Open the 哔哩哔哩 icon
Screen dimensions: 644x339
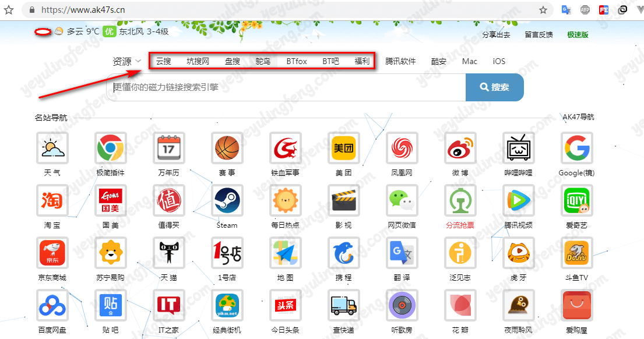518,148
